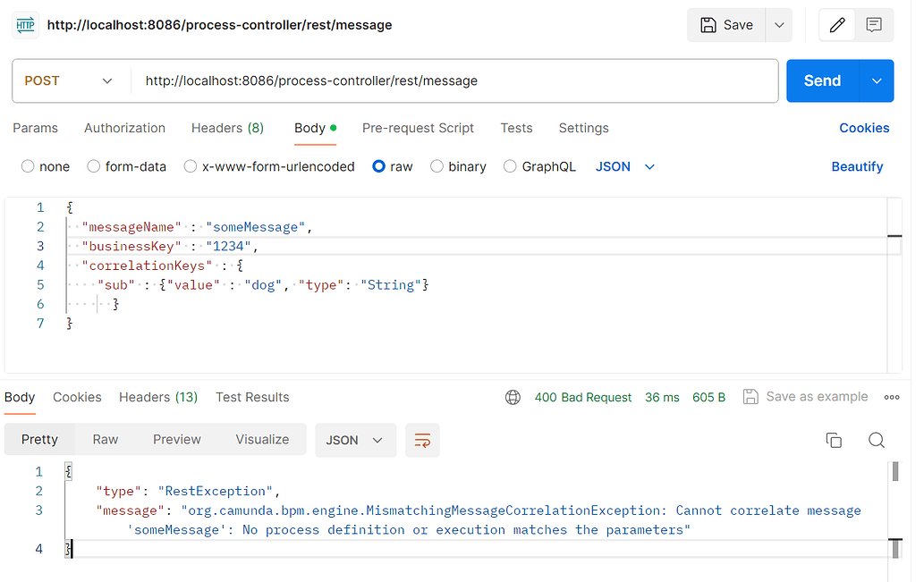Copy response with the copy icon
Viewport: 924px width, 582px height.
tap(834, 440)
